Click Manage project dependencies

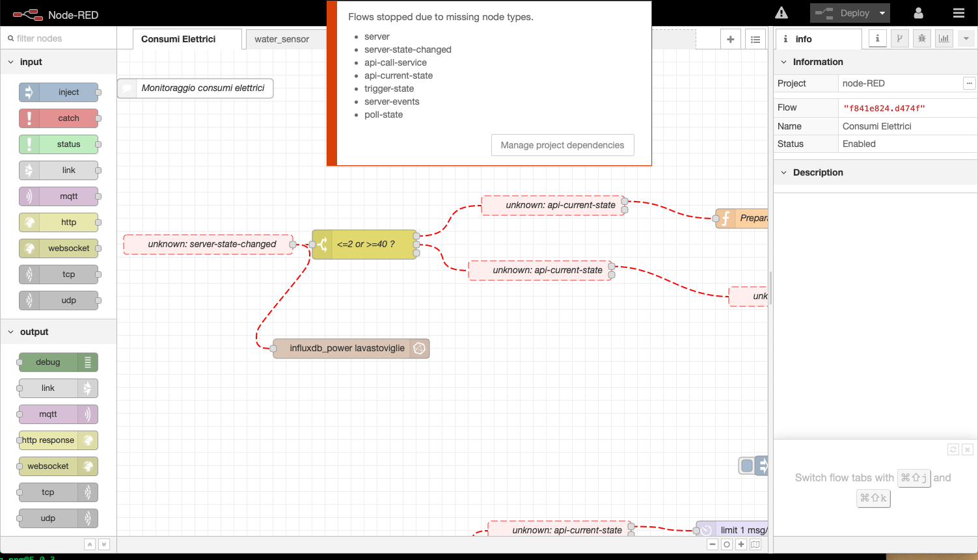pyautogui.click(x=562, y=145)
